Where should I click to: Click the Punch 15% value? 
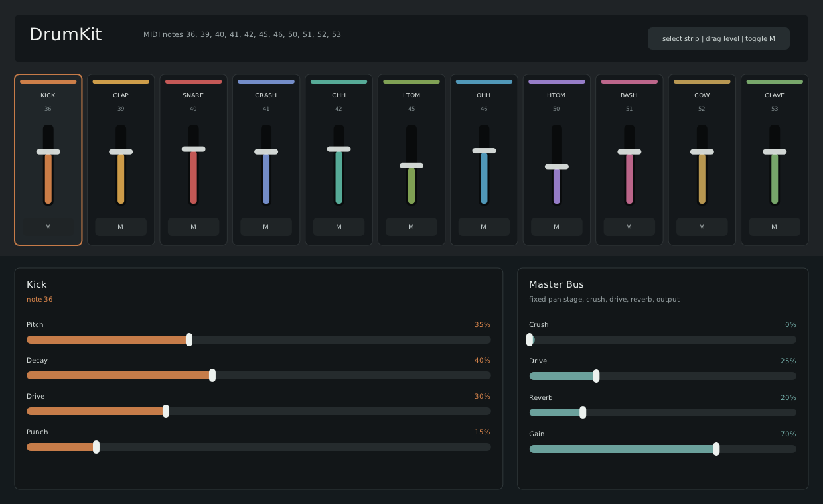point(483,432)
